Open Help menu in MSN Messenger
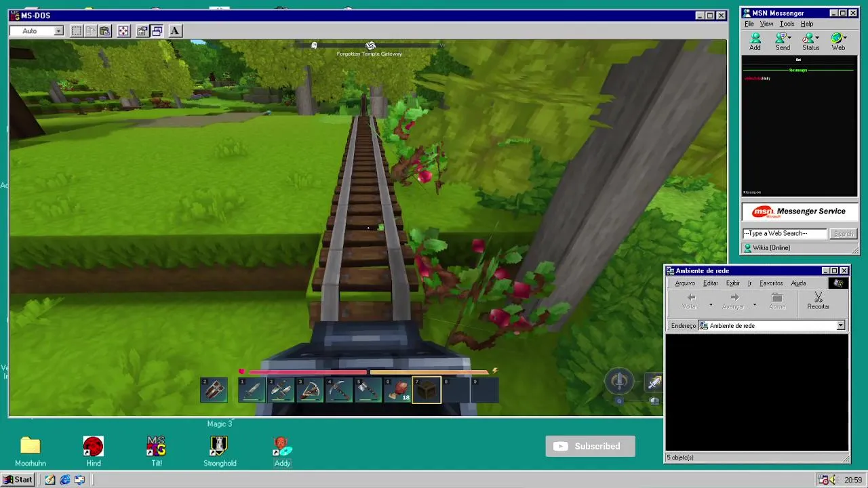 pyautogui.click(x=807, y=24)
